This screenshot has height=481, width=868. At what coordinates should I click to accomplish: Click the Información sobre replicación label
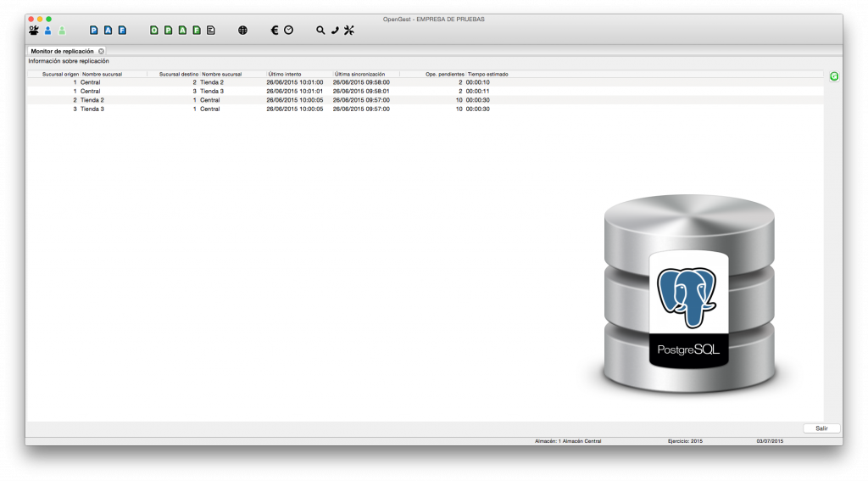pyautogui.click(x=69, y=61)
